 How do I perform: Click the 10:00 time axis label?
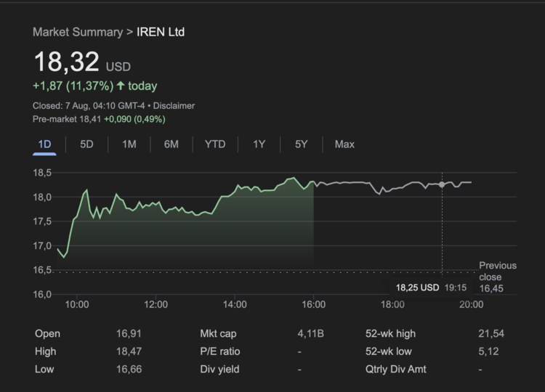click(77, 304)
